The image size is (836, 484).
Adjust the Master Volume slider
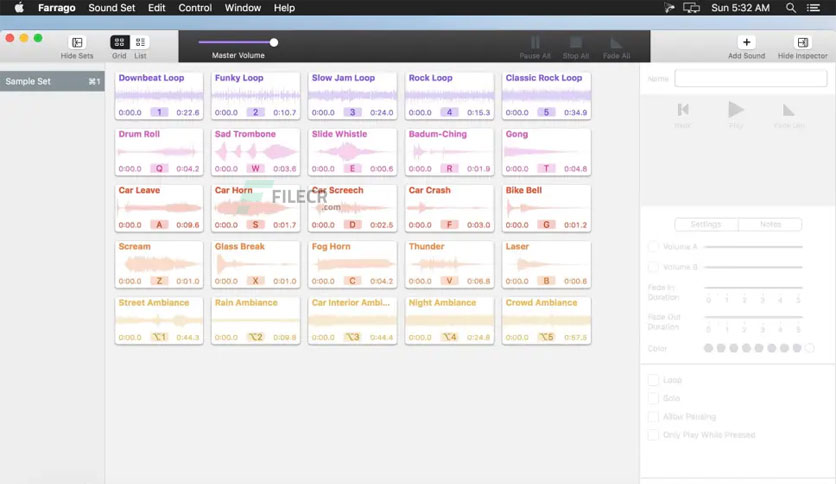pos(238,42)
